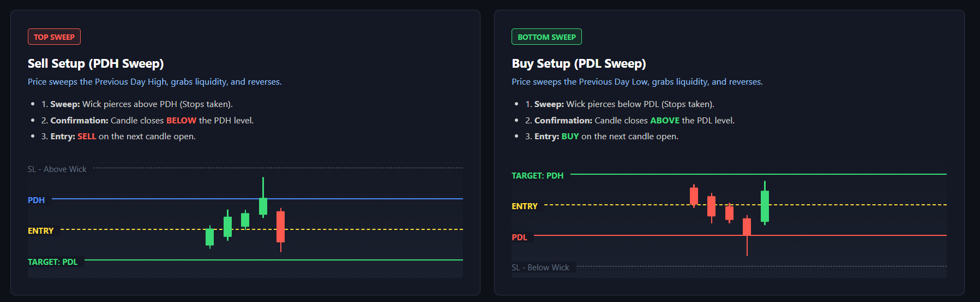
Task: Click the red BELOW word in Confirmation step
Action: [x=181, y=120]
